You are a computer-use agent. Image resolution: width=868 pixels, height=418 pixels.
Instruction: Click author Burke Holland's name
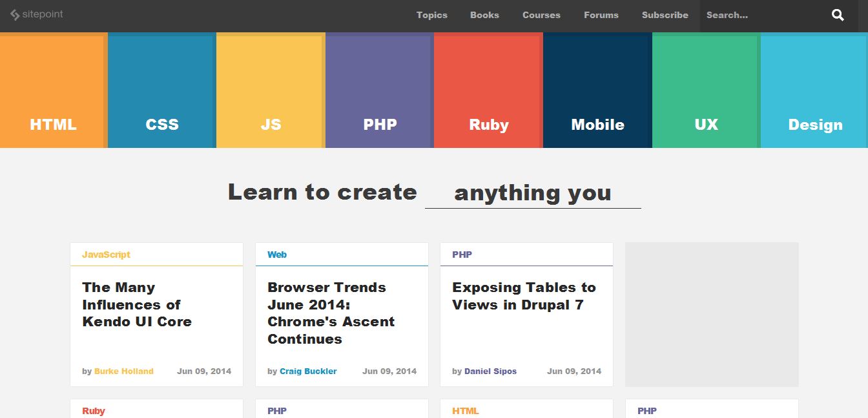click(123, 371)
